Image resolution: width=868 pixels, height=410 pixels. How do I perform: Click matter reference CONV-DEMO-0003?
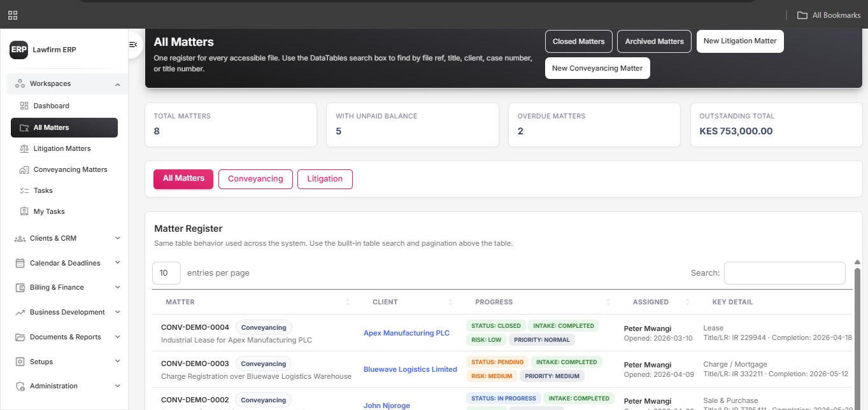pos(195,364)
